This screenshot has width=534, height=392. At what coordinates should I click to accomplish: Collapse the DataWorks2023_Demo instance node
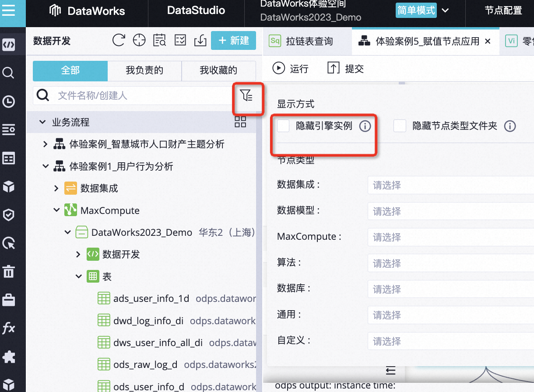point(67,232)
